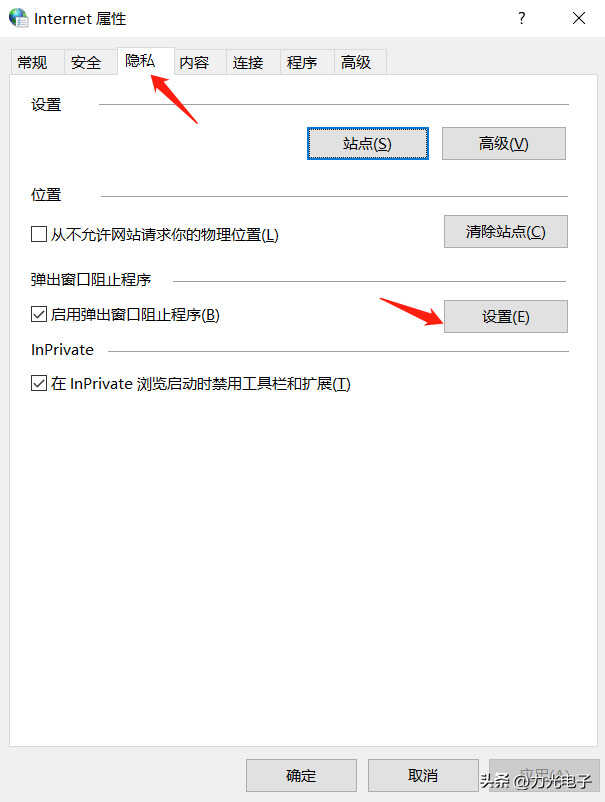Toggle InPrivate 禁用工具栏和扩展 checkbox
This screenshot has height=802, width=605.
pos(39,383)
